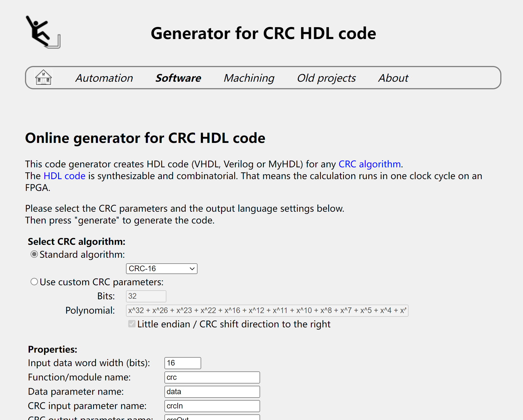
Task: Click the 'Select CRC algorithm:' label
Action: [x=77, y=241]
